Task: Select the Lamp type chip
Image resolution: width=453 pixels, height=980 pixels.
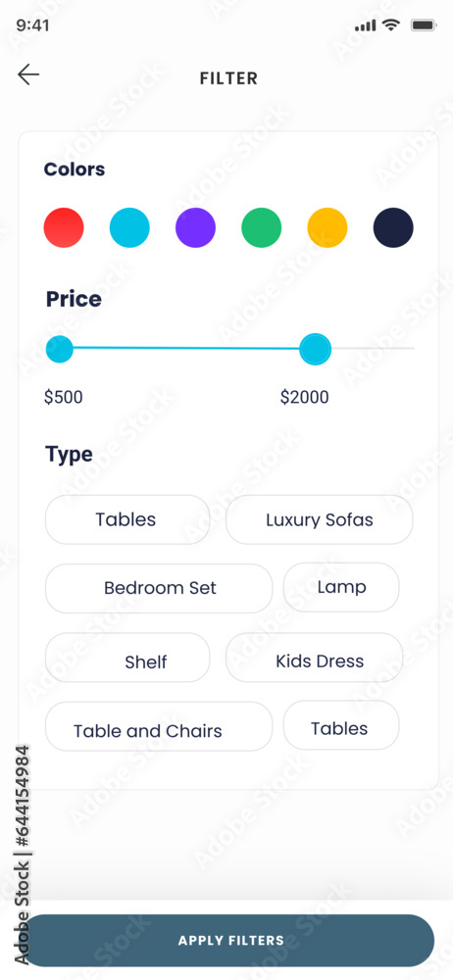Action: 341,587
